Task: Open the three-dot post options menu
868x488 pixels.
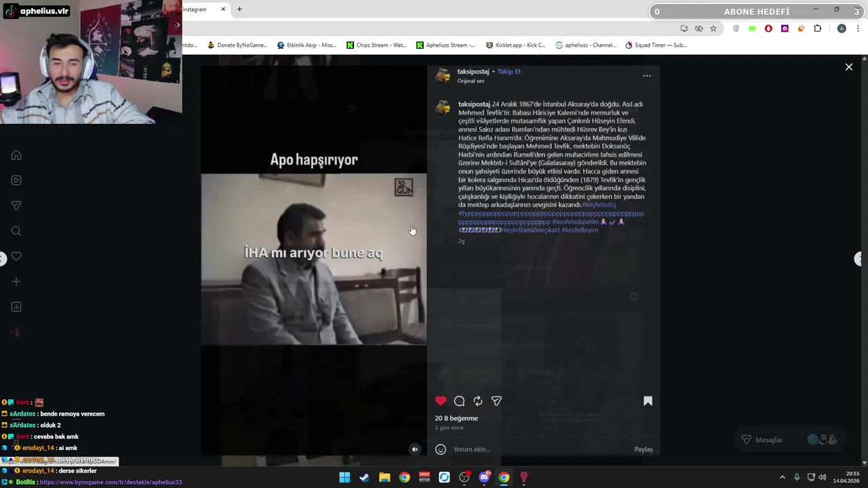Action: pos(647,76)
